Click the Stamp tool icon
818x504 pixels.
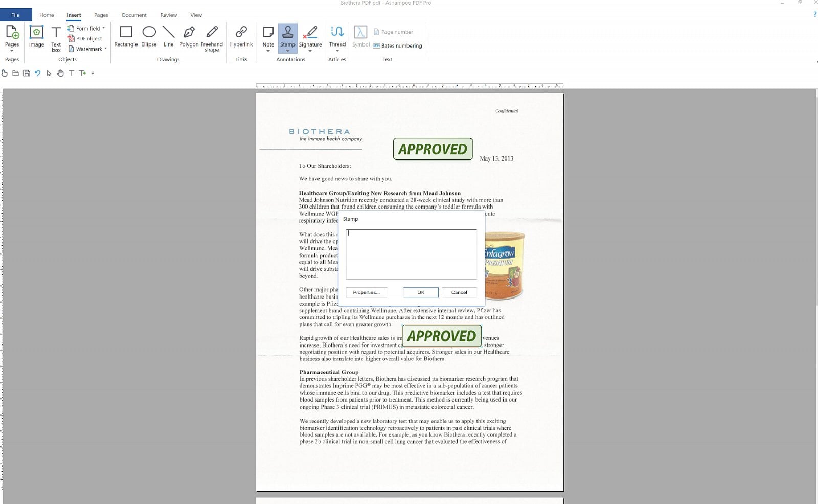pyautogui.click(x=288, y=32)
